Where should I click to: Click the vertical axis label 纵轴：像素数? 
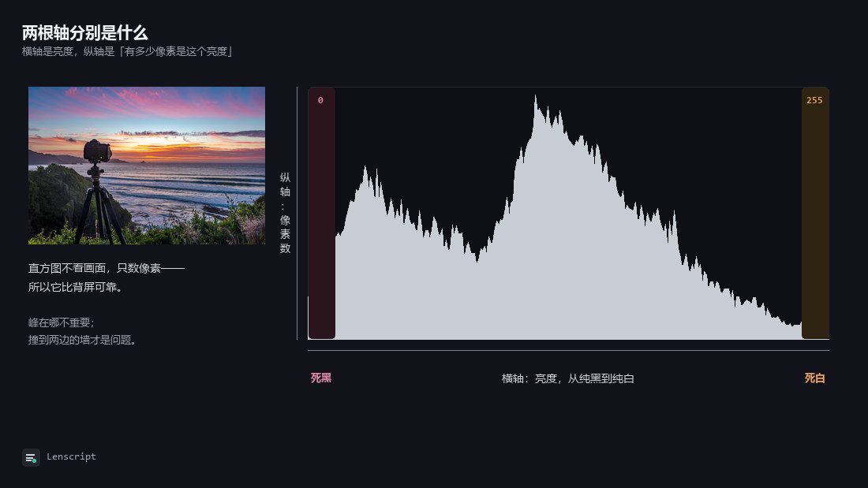(x=285, y=213)
